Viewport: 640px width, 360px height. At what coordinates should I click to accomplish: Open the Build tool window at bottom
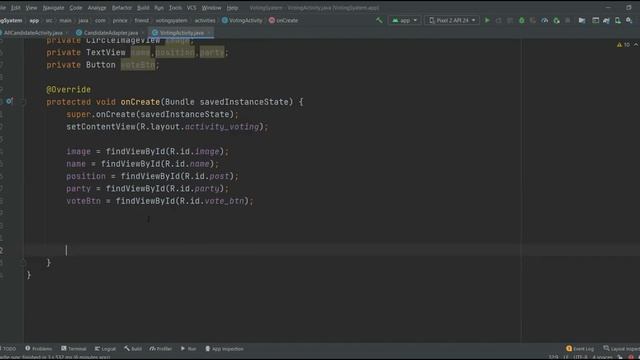tap(133, 349)
